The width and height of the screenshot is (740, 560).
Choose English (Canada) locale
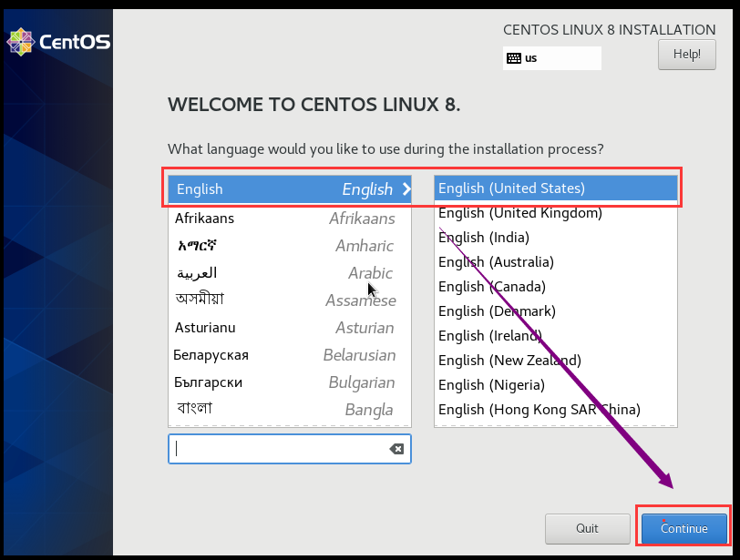(556, 286)
